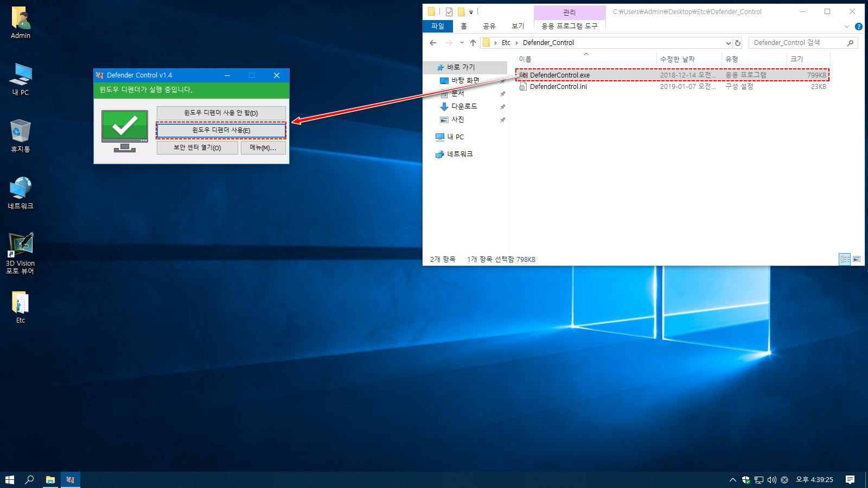Minimize the Defender Control window
Image resolution: width=868 pixels, height=488 pixels.
point(227,75)
